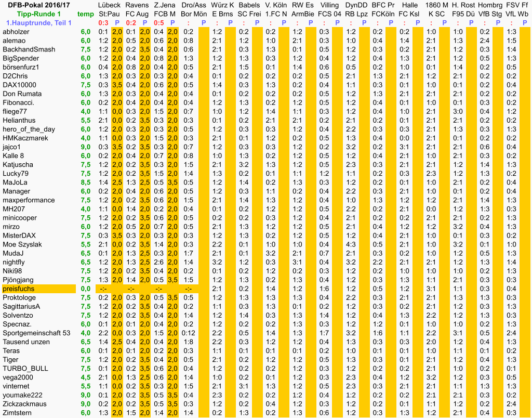Select the Z.Jena FCB M column header
532x418 pixels.
pos(165,9)
